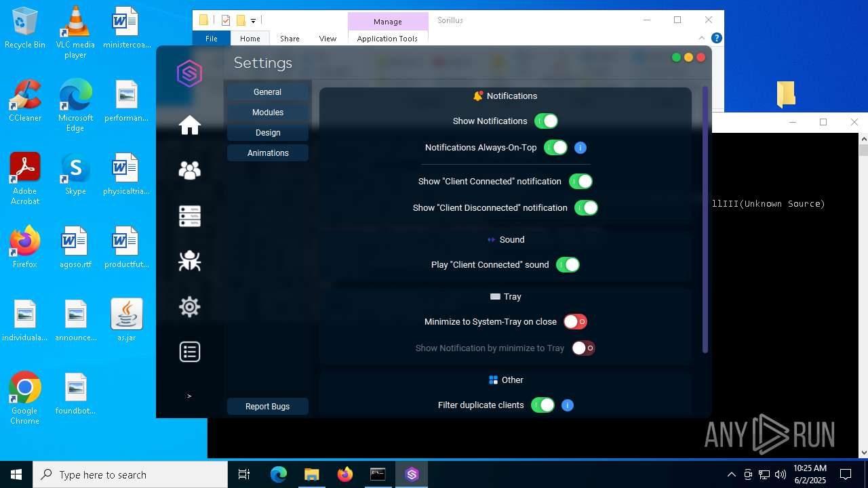The width and height of the screenshot is (868, 488).
Task: Enable Minimize to System-Tray on close
Action: click(x=575, y=322)
